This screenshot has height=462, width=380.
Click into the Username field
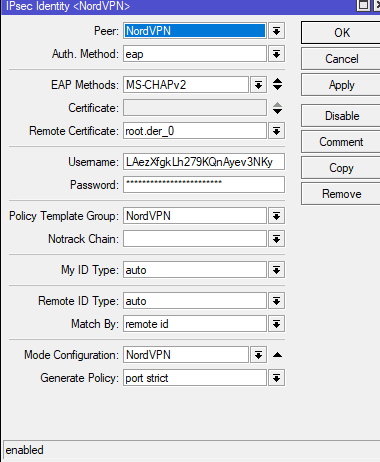click(x=204, y=162)
